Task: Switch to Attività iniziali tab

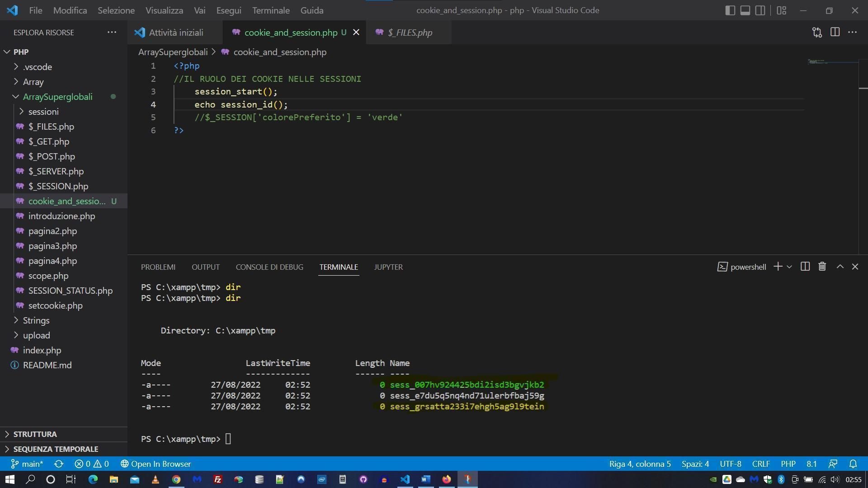Action: [176, 33]
